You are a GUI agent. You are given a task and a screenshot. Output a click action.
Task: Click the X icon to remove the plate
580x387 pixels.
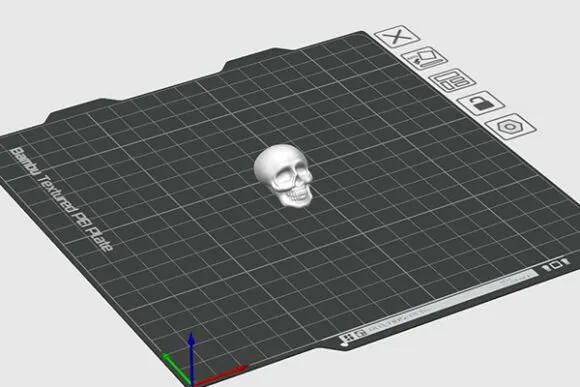pos(397,36)
